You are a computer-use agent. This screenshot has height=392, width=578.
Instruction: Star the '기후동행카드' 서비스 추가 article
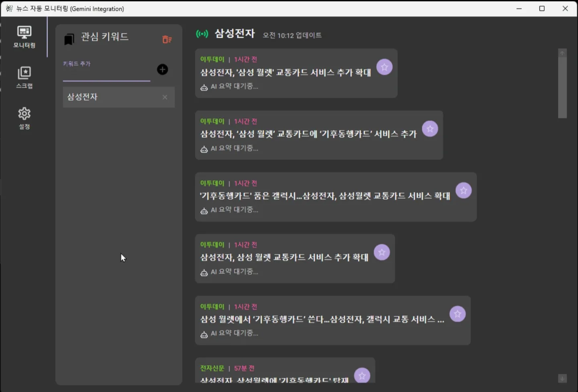430,129
